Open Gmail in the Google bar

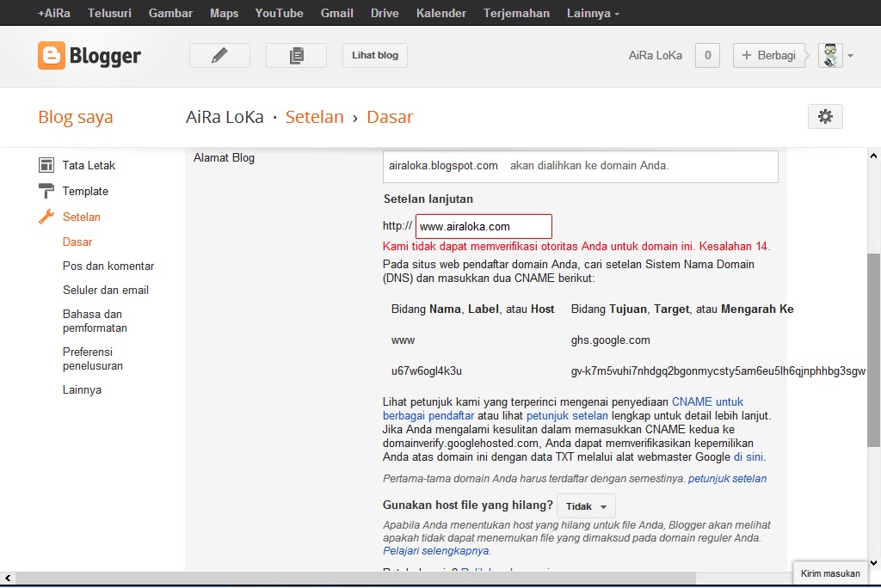tap(337, 13)
